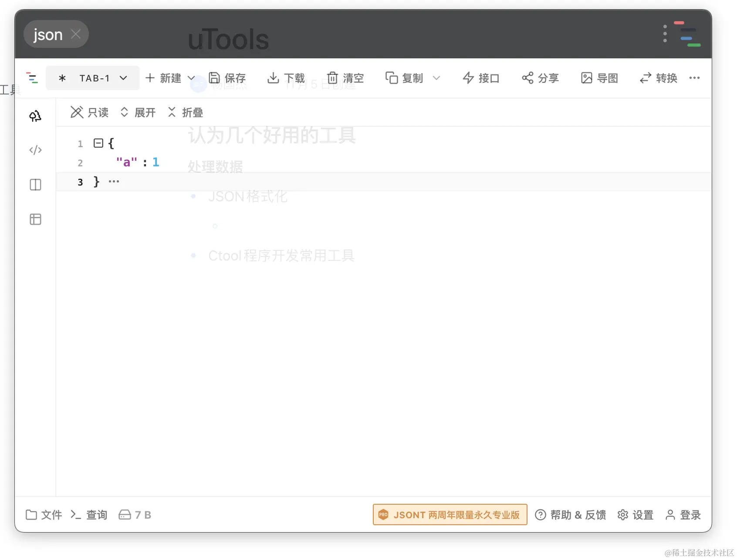Open 查询 (Query) in the status bar

pyautogui.click(x=89, y=515)
